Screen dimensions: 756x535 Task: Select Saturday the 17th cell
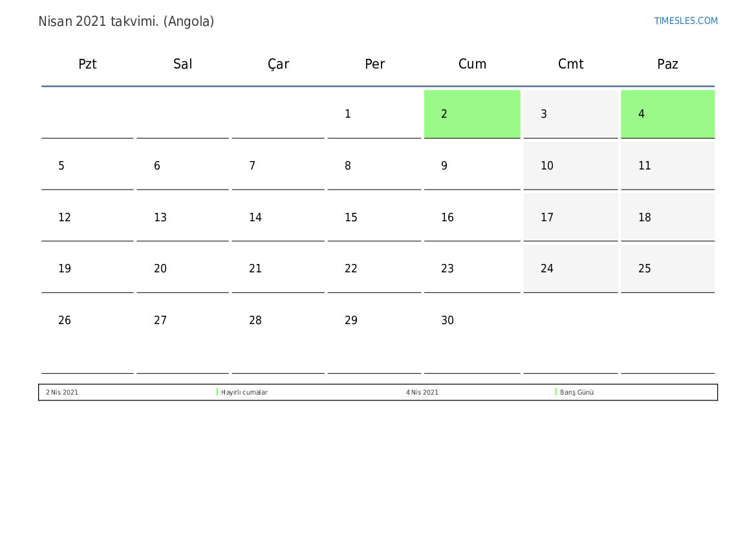(x=570, y=217)
